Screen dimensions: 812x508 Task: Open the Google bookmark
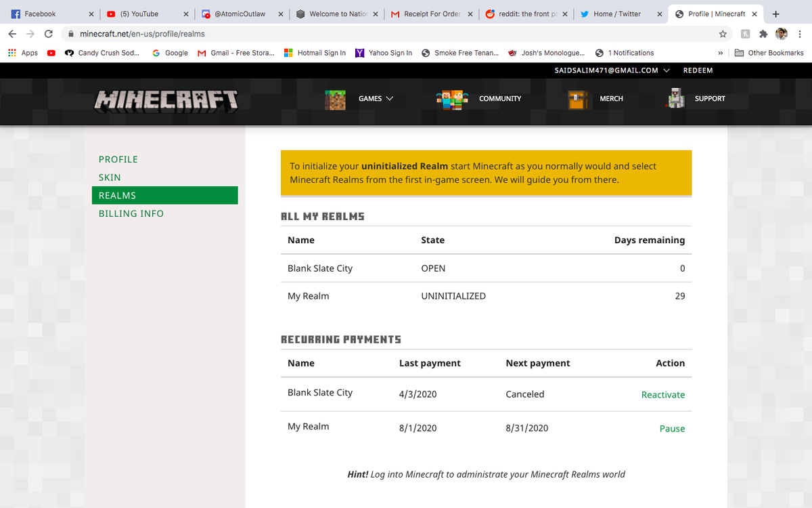[170, 53]
